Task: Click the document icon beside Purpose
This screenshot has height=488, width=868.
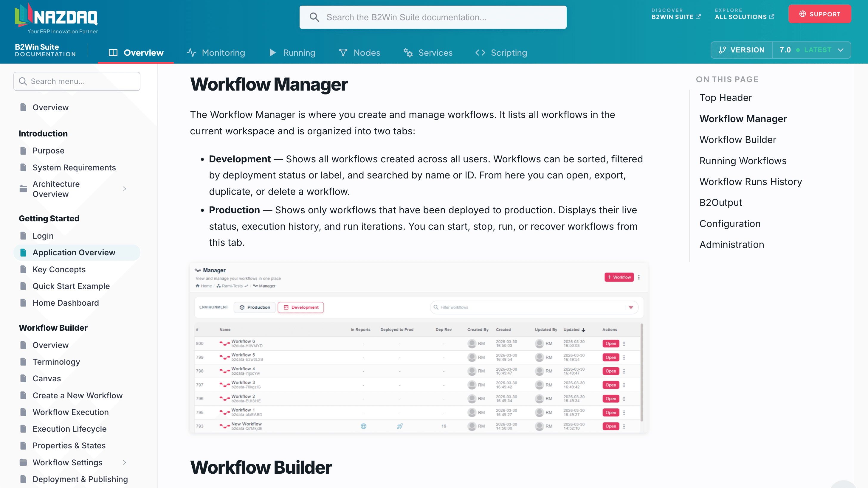Action: 23,150
